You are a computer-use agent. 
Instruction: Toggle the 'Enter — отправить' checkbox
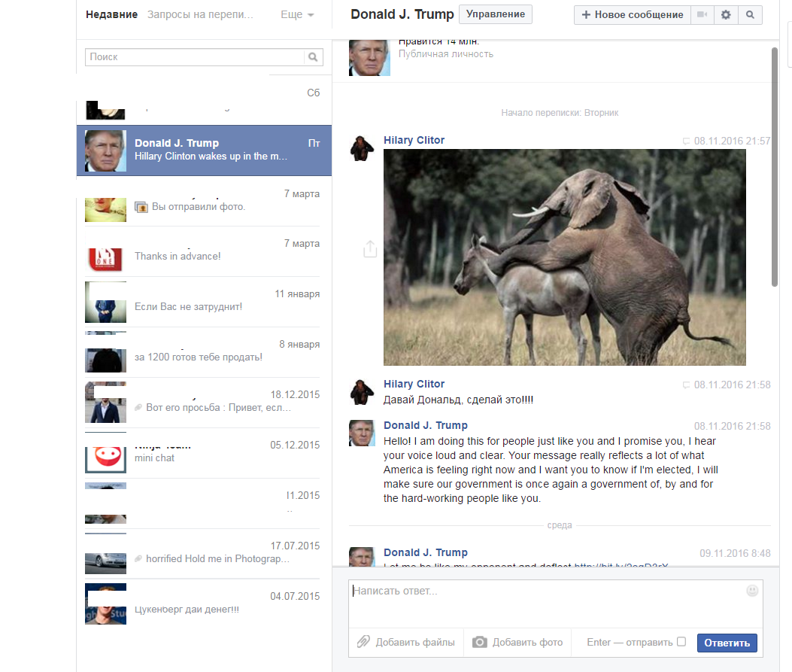[681, 642]
